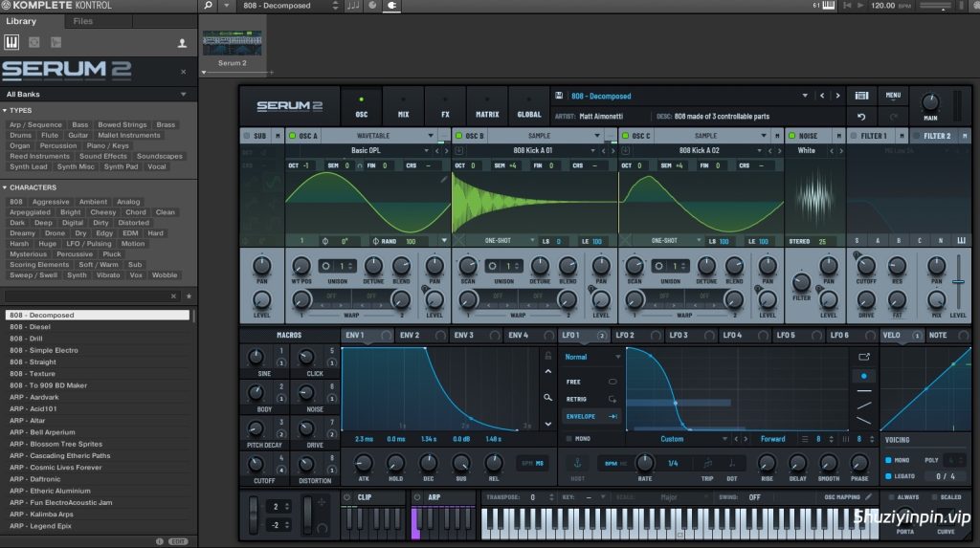Go to next preset arrow

(x=837, y=96)
